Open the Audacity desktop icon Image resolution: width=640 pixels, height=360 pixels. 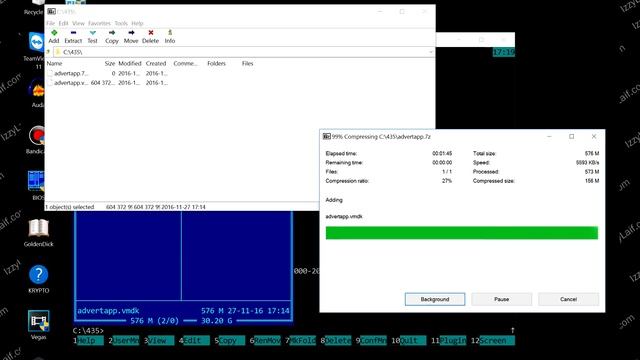click(x=36, y=90)
